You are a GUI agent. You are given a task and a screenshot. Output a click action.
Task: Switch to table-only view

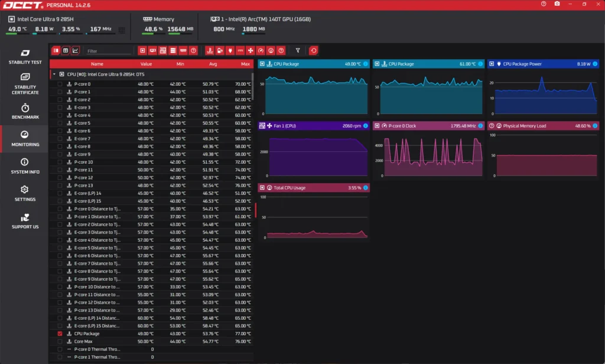[x=66, y=51]
